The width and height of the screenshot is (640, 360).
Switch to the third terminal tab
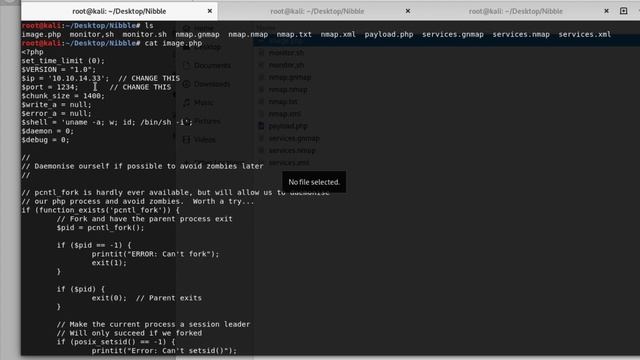tap(516, 11)
